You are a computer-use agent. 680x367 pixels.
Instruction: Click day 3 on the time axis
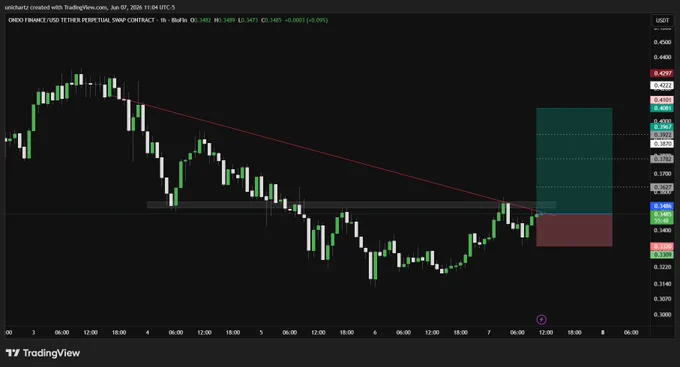[33, 333]
